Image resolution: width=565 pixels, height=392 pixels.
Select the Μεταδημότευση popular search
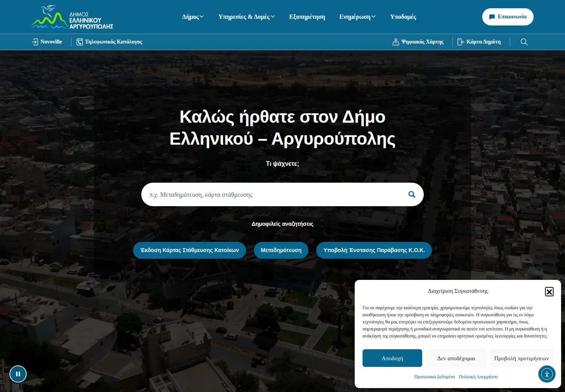[281, 250]
